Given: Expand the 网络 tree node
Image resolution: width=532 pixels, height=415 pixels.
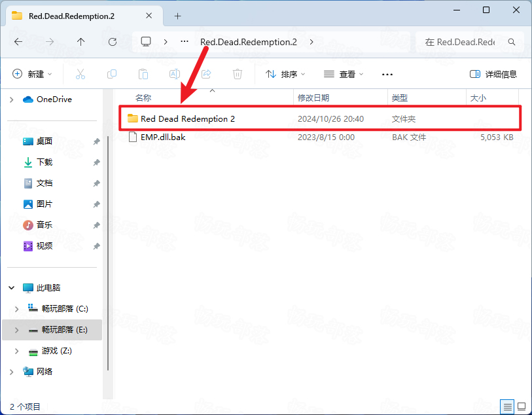Looking at the screenshot, I should [x=12, y=372].
